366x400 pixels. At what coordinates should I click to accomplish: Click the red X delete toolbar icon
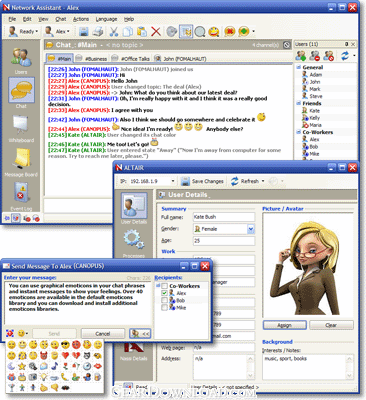[x=156, y=32]
